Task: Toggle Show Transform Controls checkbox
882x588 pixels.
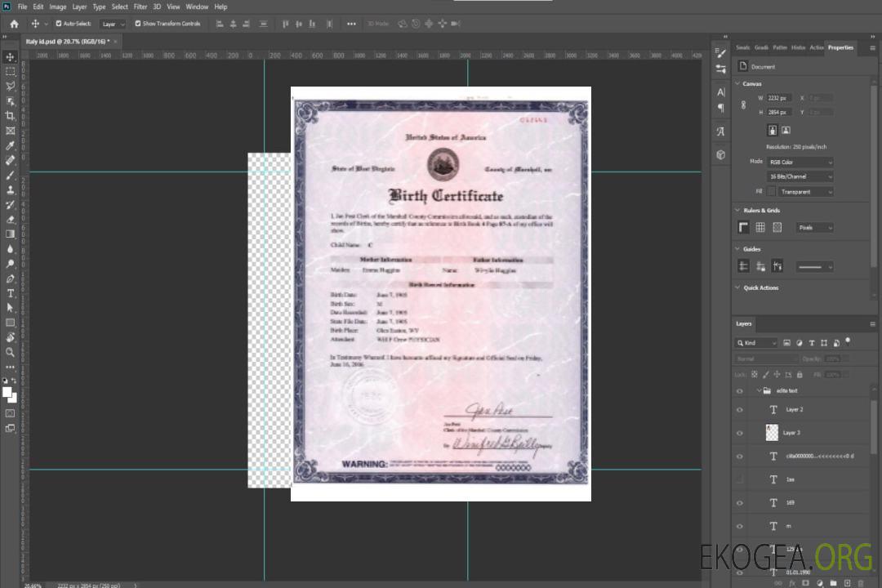Action: (138, 24)
